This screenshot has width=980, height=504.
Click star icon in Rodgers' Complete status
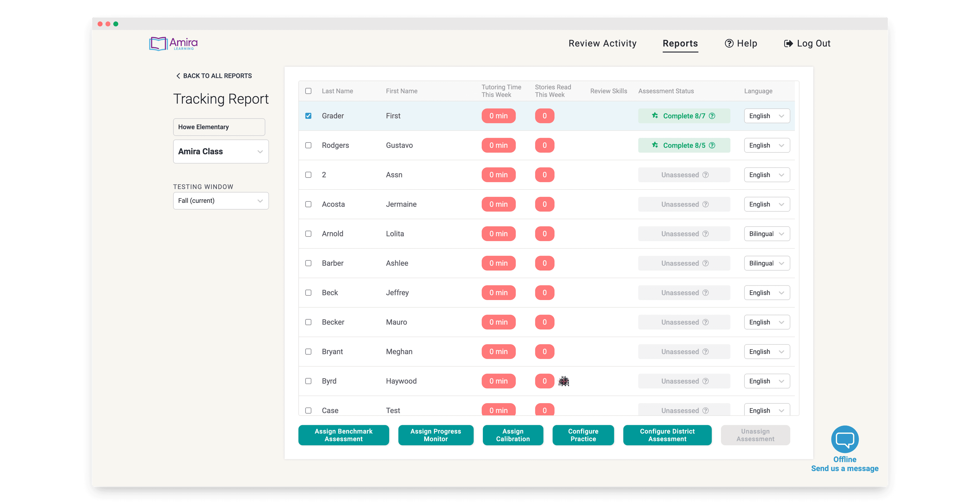(655, 144)
